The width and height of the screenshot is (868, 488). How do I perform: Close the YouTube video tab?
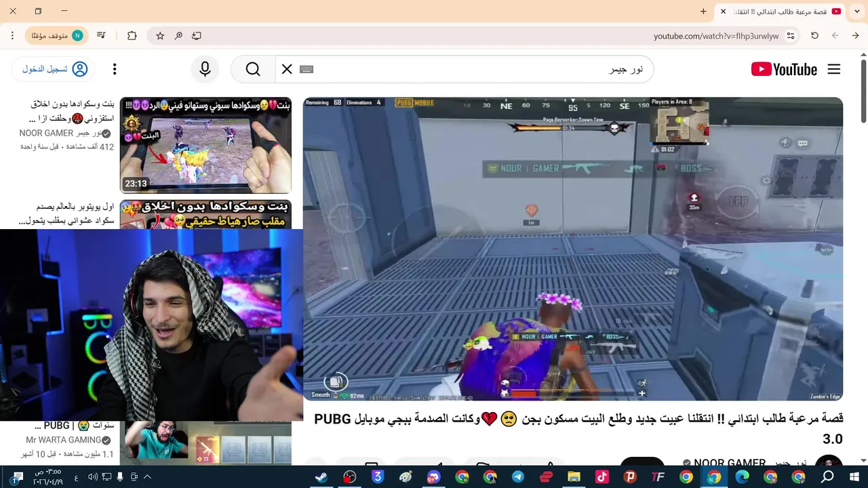[723, 12]
